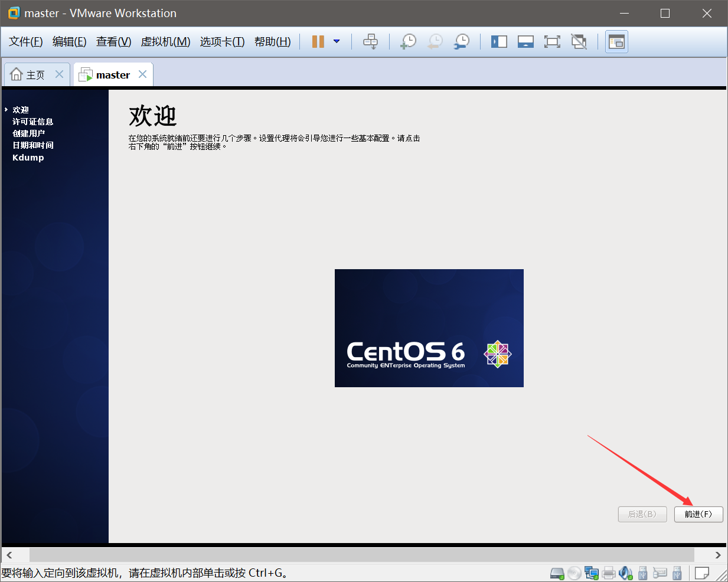
Task: Toggle the thumbnail bar view
Action: (x=525, y=41)
